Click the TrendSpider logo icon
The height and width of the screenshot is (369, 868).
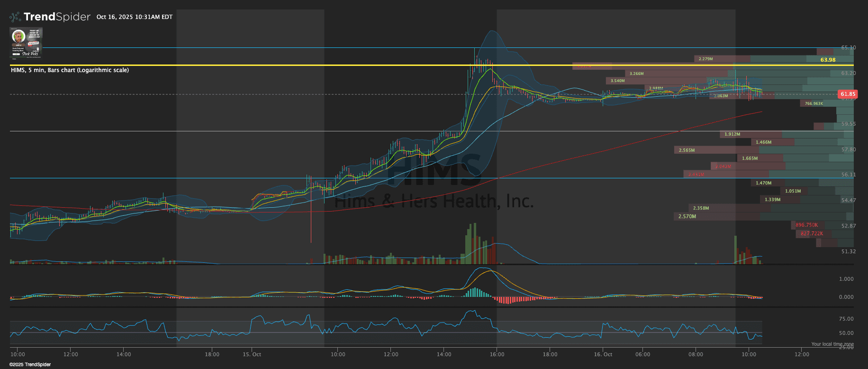click(x=16, y=17)
